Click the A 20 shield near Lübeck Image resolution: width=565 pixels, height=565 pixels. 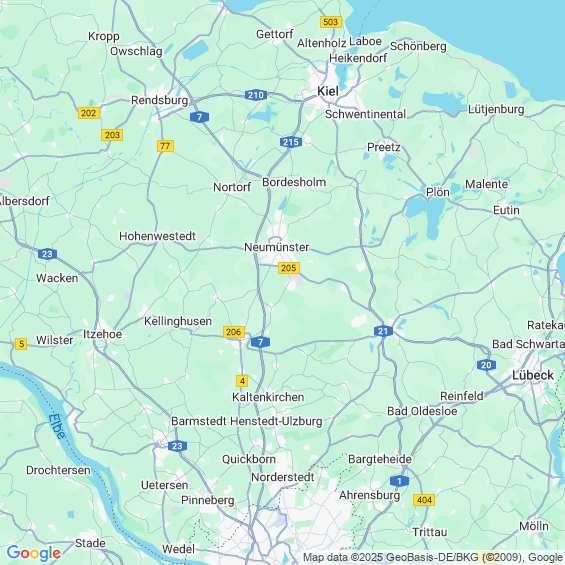pos(486,365)
